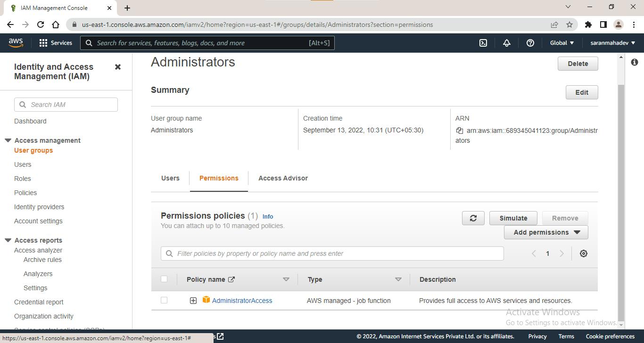Screen dimensions: 644x343
Task: Open the Permissions policies Info link
Action: coord(268,217)
